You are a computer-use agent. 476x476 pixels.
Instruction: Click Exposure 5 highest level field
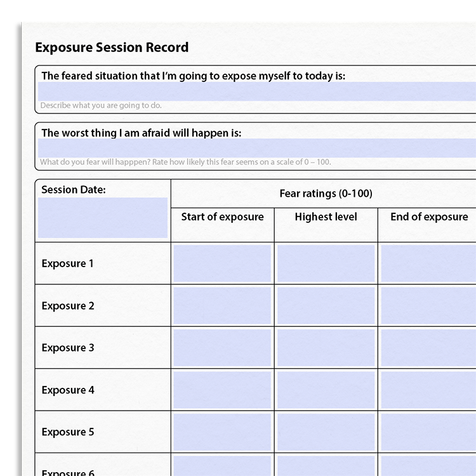(x=326, y=432)
